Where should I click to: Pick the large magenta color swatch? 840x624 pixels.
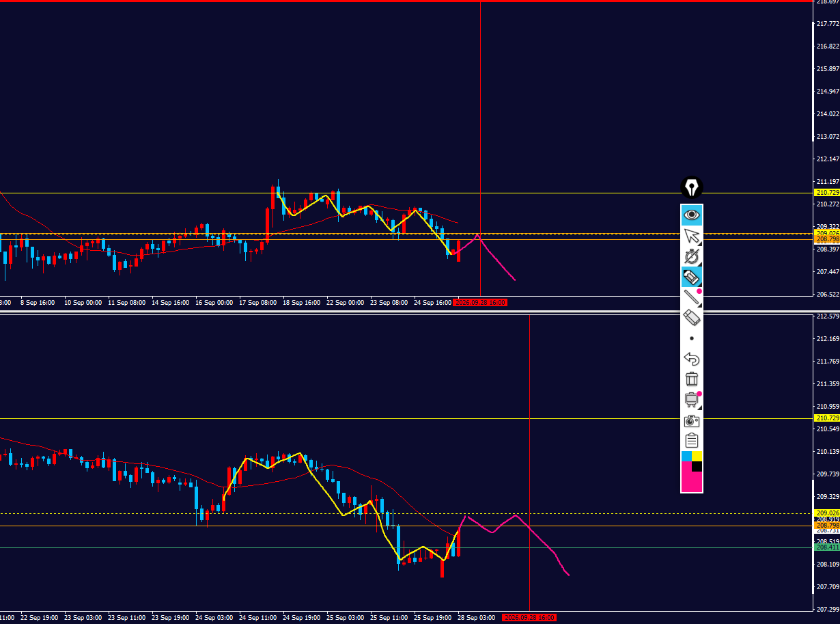pyautogui.click(x=690, y=478)
